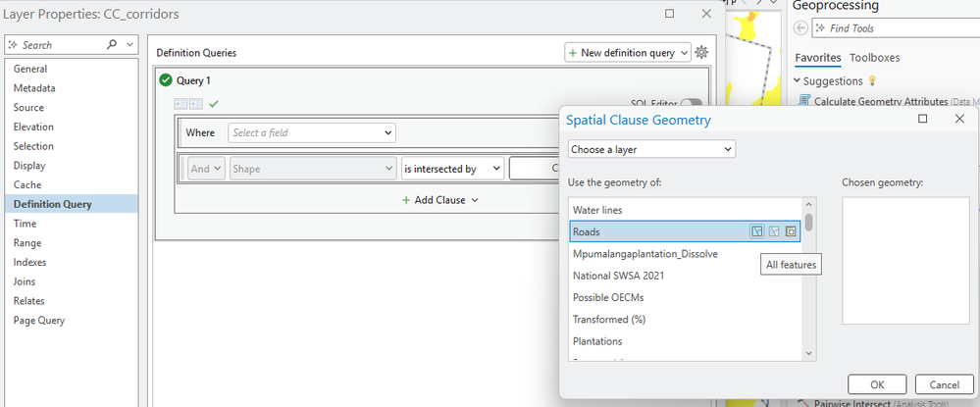Viewport: 980px width, 407px height.
Task: Open the Cache tab
Action: point(27,185)
